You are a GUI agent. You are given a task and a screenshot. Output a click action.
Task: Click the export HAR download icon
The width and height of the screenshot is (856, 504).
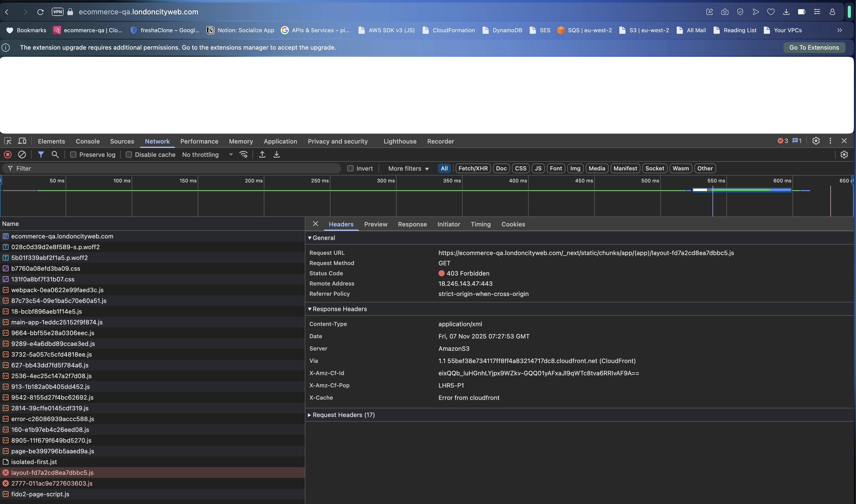click(x=277, y=155)
